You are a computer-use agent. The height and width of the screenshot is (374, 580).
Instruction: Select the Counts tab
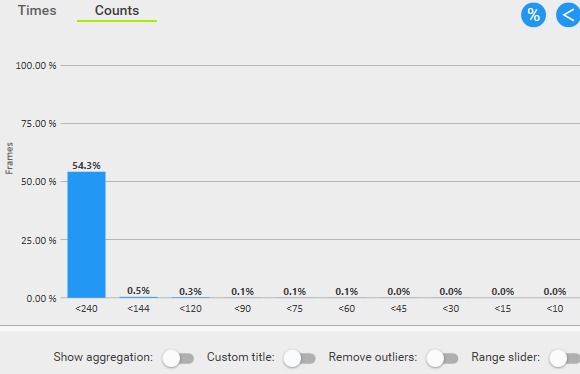[x=117, y=10]
